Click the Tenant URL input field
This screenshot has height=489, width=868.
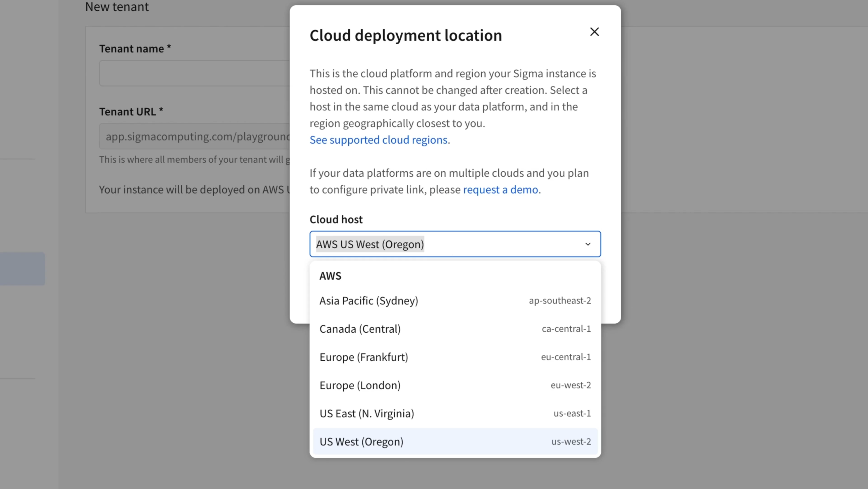pos(194,136)
